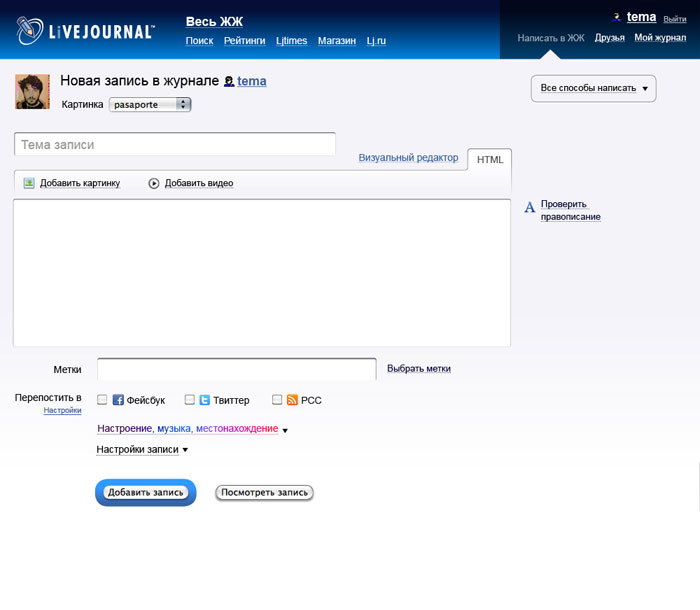Click the user head icon beside tema heading
The image size is (700, 610).
click(229, 81)
